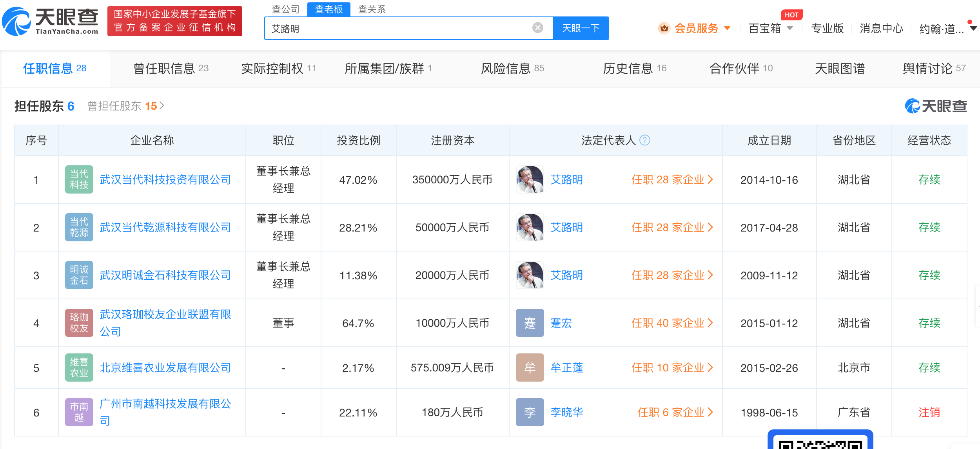Click the 李 avatar icon for 李晓华
The height and width of the screenshot is (449, 980).
point(530,412)
